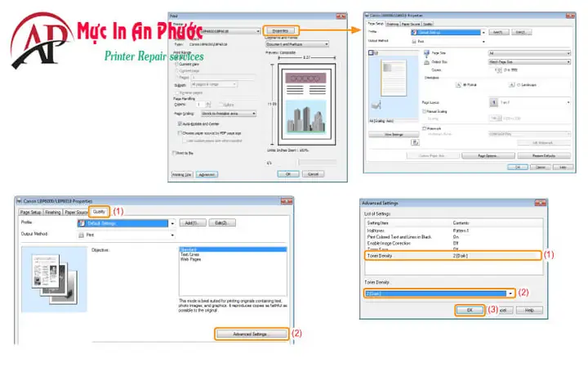The width and height of the screenshot is (588, 368).
Task: Toggle Manual Scaling checkbox
Action: [x=424, y=111]
